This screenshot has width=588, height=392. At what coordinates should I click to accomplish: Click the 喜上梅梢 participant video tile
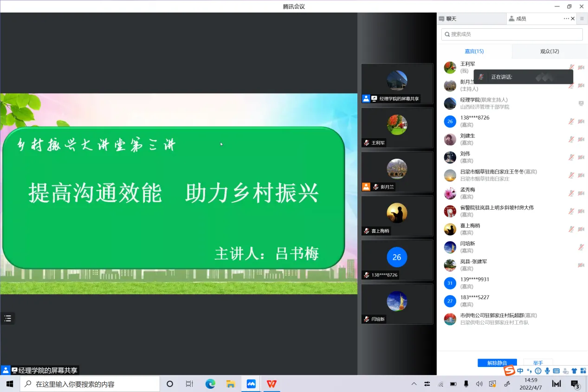(397, 215)
